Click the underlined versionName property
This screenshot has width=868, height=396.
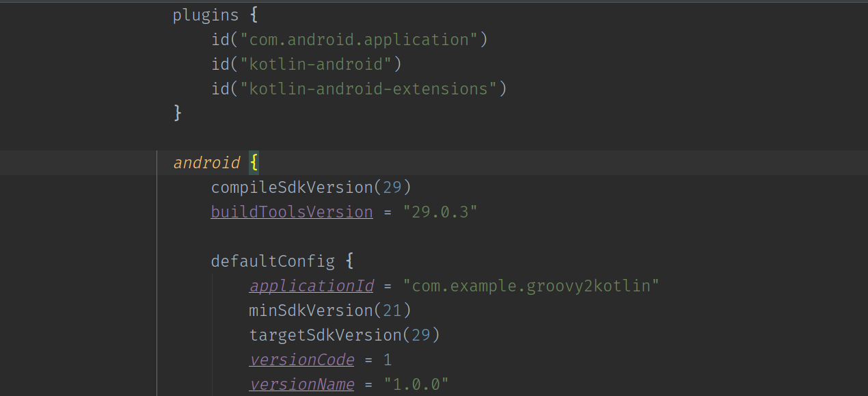(x=301, y=384)
